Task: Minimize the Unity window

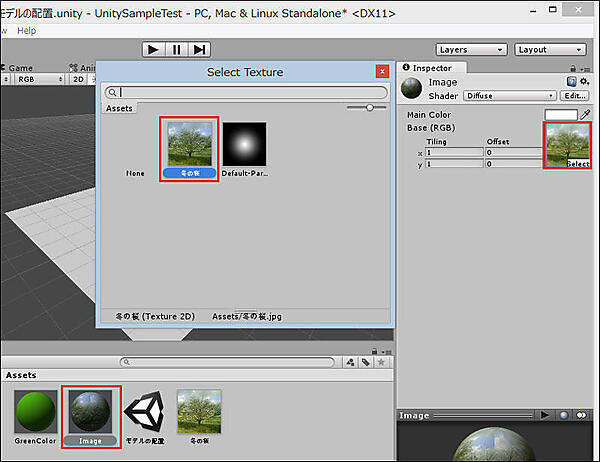Action: point(533,11)
